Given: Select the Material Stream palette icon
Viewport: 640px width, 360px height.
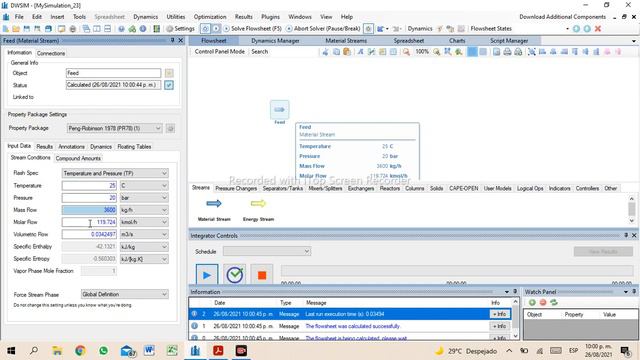Looking at the screenshot, I should [x=214, y=203].
